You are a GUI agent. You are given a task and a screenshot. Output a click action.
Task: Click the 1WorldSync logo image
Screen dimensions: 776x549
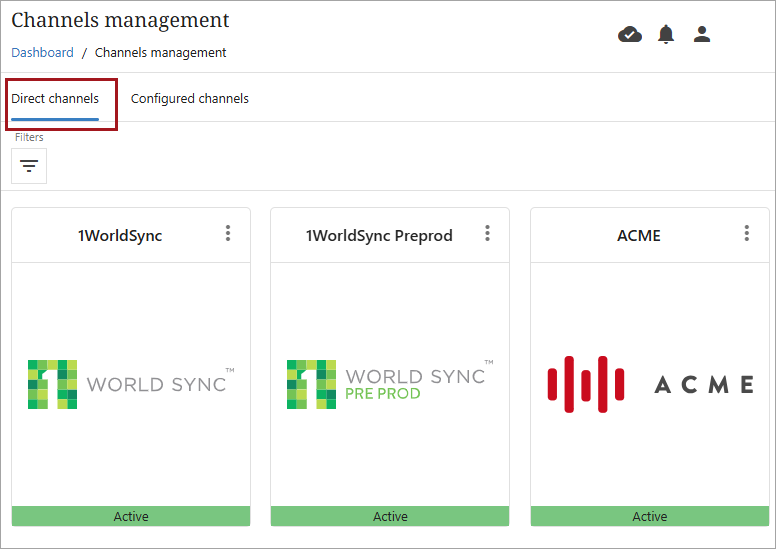(x=131, y=384)
